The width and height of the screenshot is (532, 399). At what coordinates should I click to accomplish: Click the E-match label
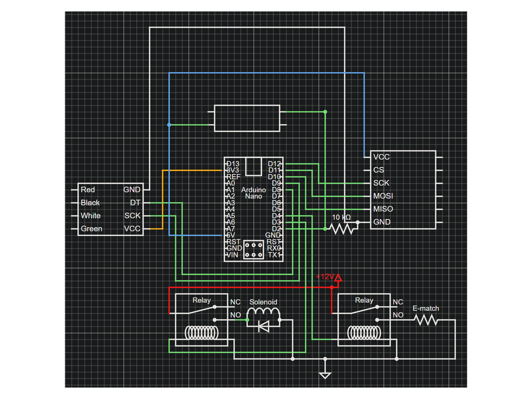point(426,308)
